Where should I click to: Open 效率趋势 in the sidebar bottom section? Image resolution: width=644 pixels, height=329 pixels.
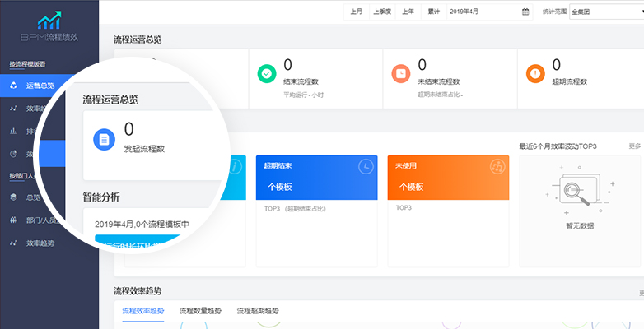pyautogui.click(x=41, y=243)
